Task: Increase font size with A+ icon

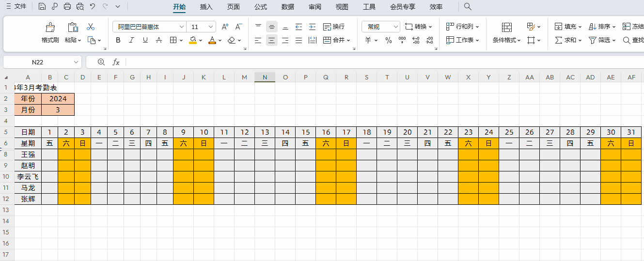Action: point(225,27)
